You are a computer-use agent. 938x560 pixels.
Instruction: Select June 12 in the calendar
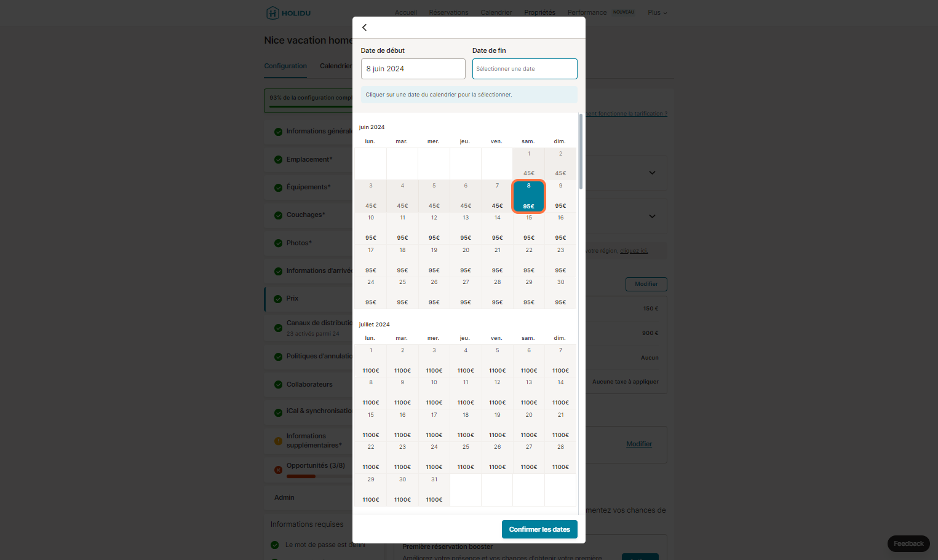[x=434, y=228]
